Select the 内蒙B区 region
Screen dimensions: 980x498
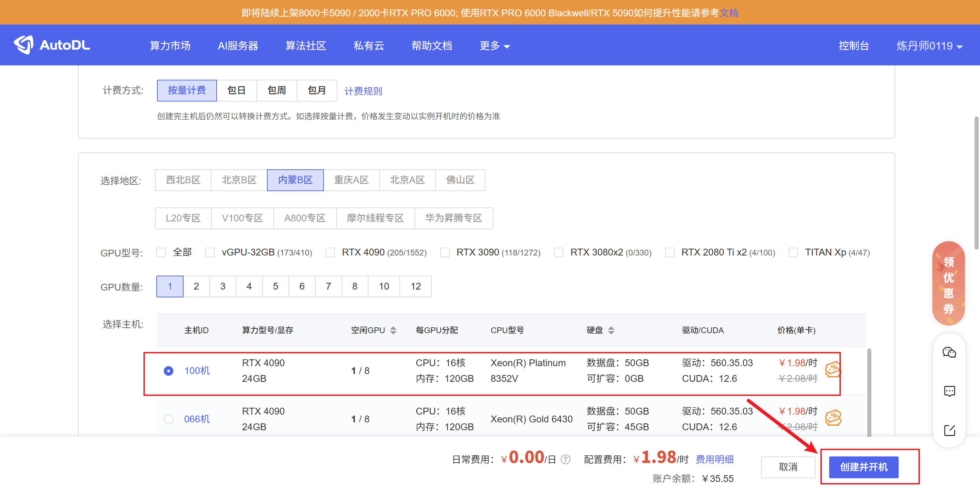point(295,180)
